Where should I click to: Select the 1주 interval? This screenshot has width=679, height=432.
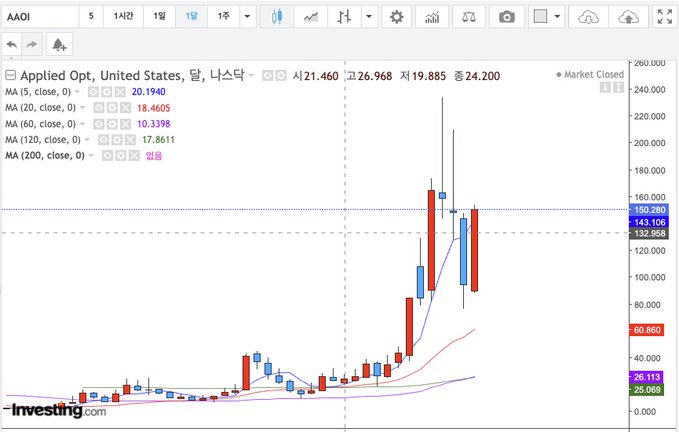(x=223, y=16)
